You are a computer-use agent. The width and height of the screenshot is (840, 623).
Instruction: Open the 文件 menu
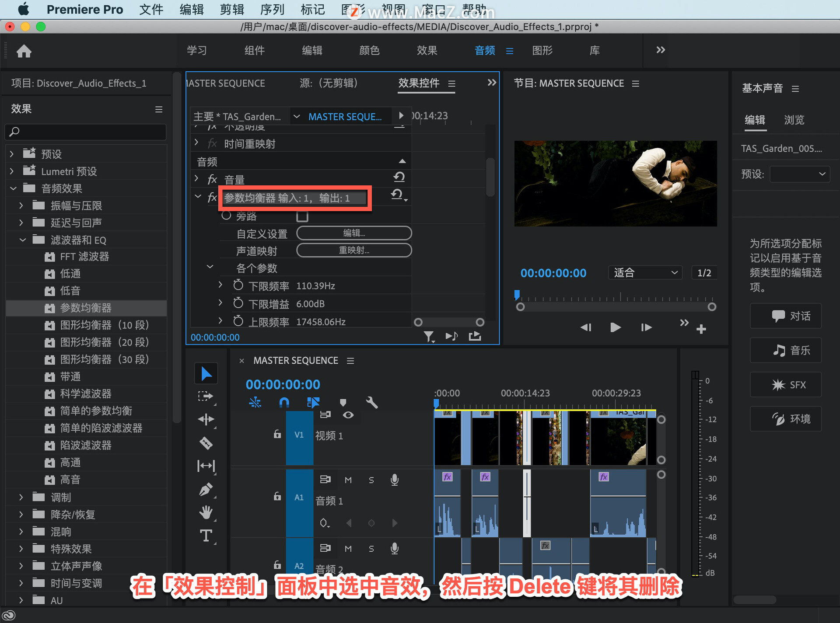click(151, 9)
